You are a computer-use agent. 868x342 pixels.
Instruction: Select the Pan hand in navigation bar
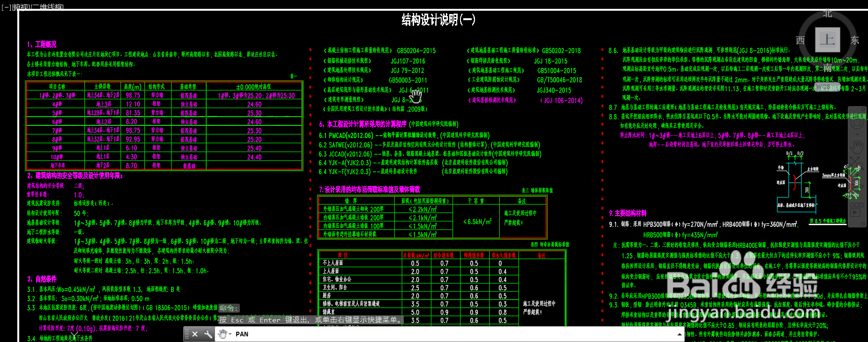(x=857, y=147)
